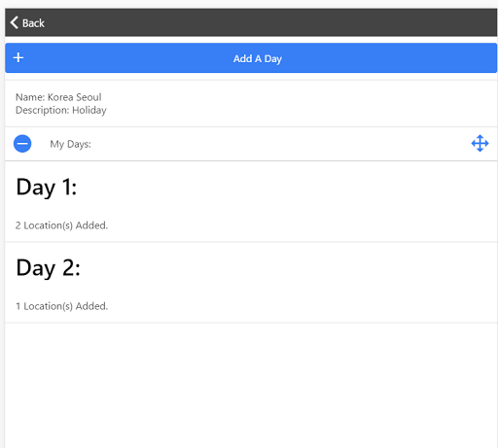Click blue bar area right of Add A Day
Viewport: 498px width, 448px height.
[389, 58]
